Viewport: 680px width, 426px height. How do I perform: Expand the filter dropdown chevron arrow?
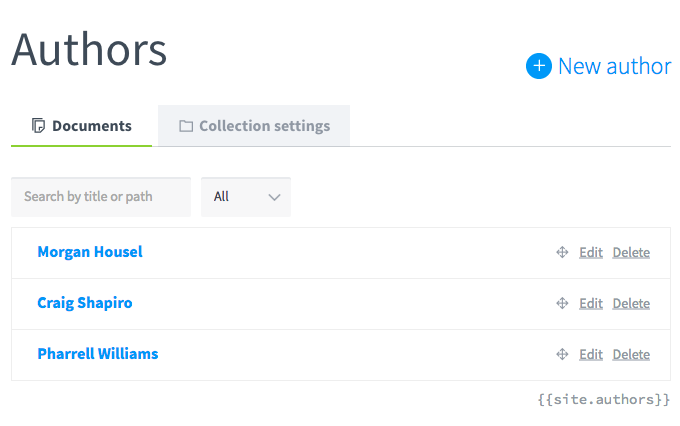coord(274,197)
